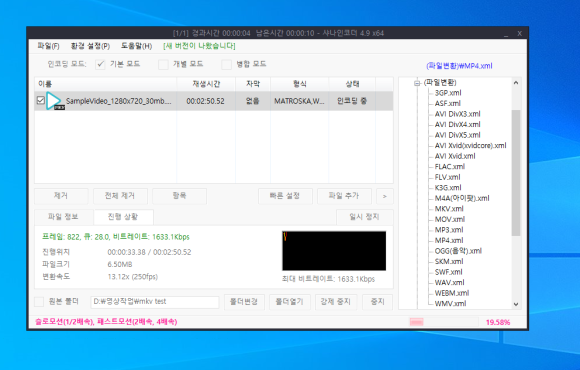
Task: Select the K3G.xml preset
Action: (448, 188)
